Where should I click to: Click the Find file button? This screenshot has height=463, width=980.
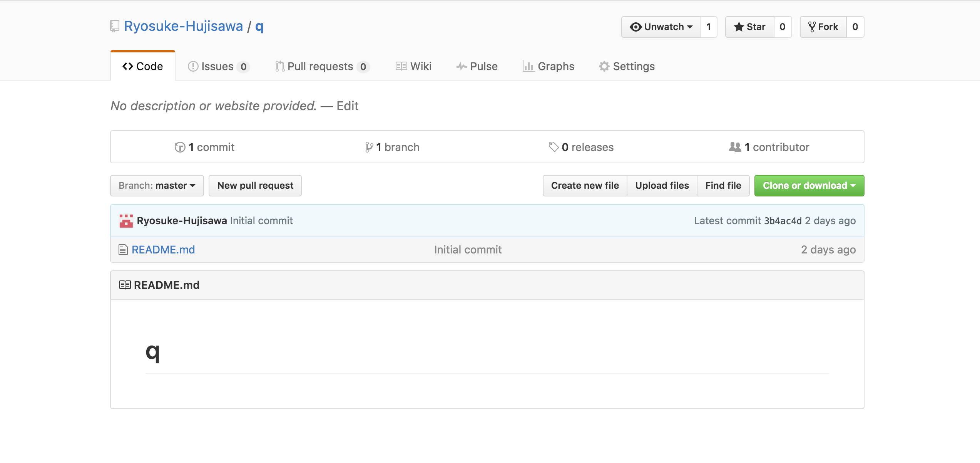click(x=723, y=186)
